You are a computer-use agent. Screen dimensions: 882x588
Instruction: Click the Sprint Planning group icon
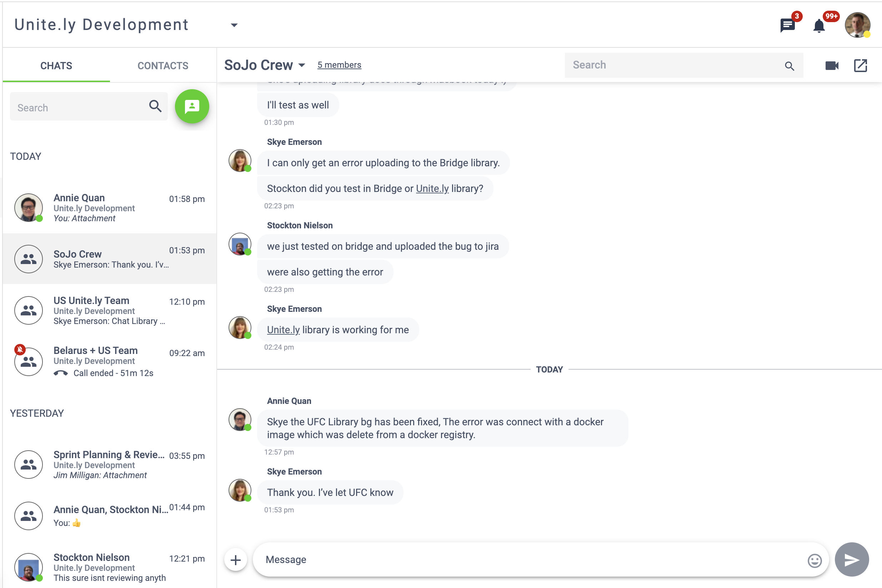click(x=29, y=464)
